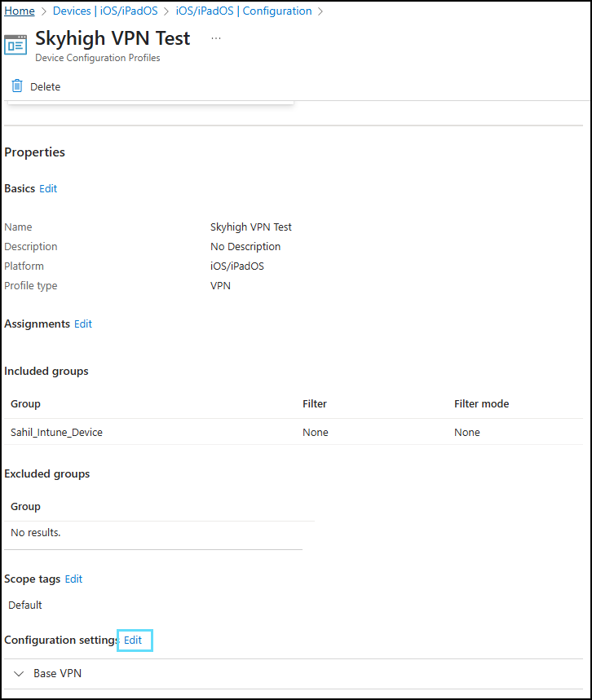Click the Name label in Basics

pyautogui.click(x=18, y=227)
